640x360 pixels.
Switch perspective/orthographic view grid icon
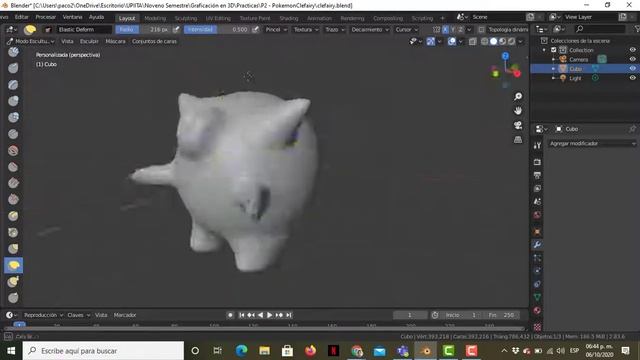[518, 140]
